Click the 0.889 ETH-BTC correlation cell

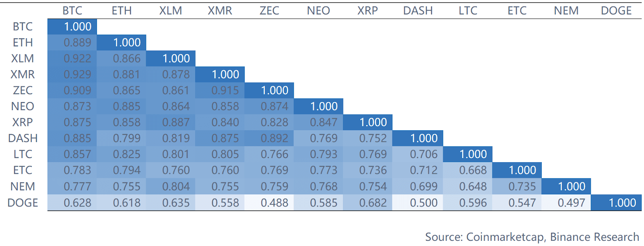pyautogui.click(x=77, y=42)
